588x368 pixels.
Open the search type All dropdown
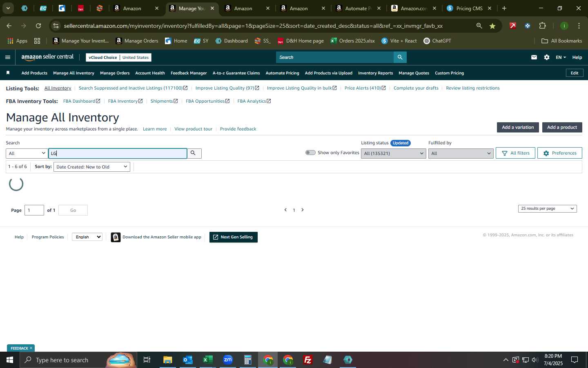27,153
